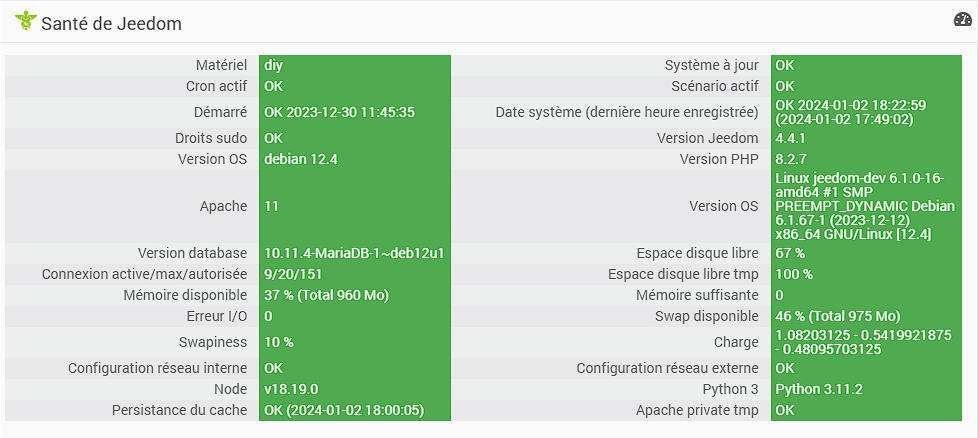Click the Matériel value diy
The image size is (978, 438).
click(274, 65)
